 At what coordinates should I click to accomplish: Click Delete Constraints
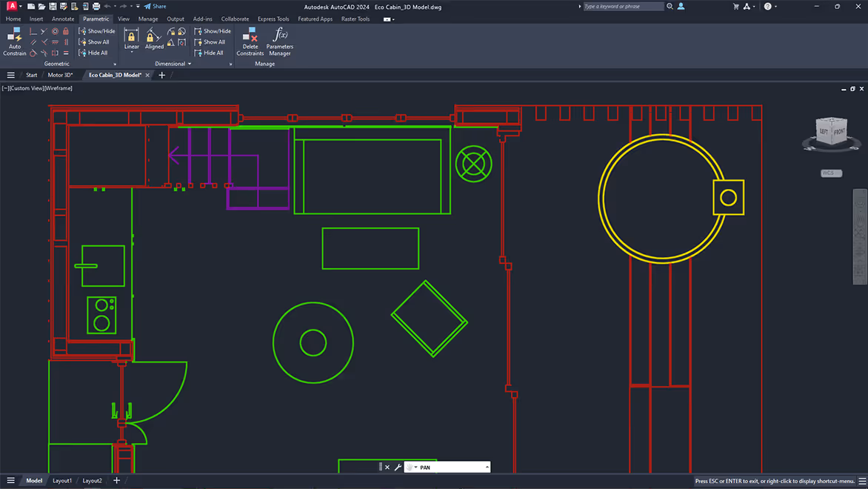tap(250, 41)
